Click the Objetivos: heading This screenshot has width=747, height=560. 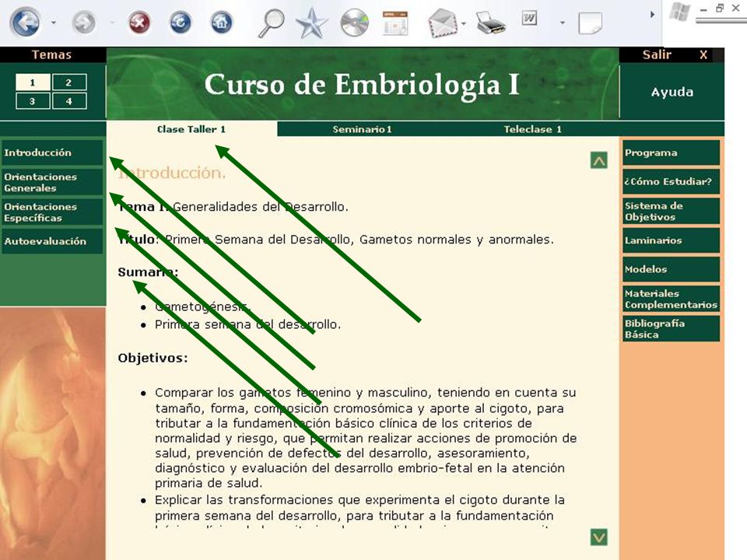point(153,358)
